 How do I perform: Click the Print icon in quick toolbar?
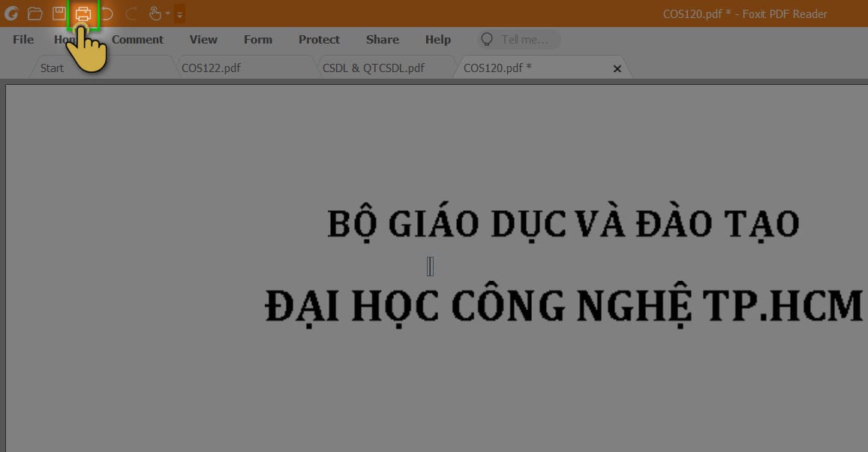coord(83,14)
